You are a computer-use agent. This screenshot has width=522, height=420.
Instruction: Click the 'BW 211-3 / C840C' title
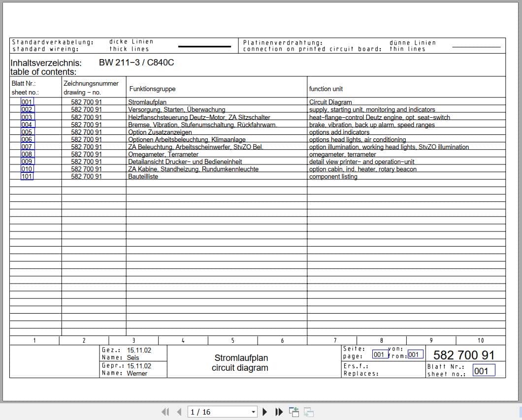136,63
